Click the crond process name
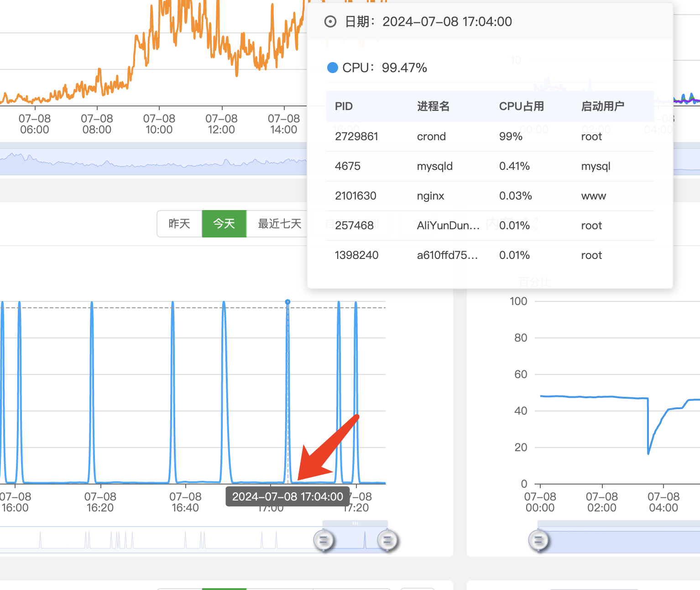This screenshot has height=590, width=700. click(x=431, y=137)
